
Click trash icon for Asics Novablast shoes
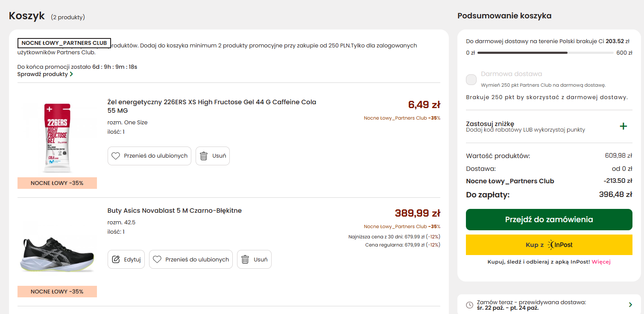(x=245, y=259)
